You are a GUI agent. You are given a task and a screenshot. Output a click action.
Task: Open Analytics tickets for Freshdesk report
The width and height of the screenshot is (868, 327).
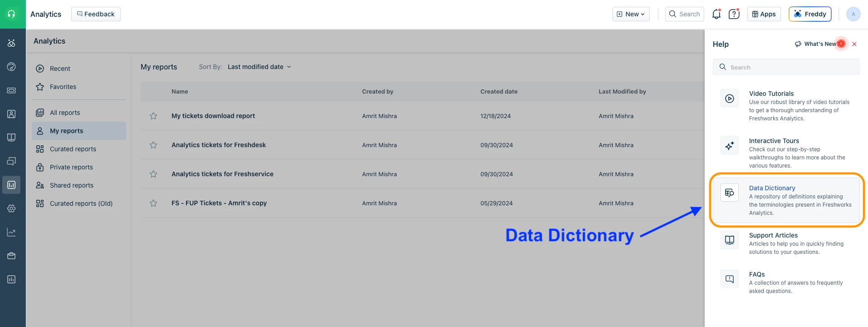219,145
